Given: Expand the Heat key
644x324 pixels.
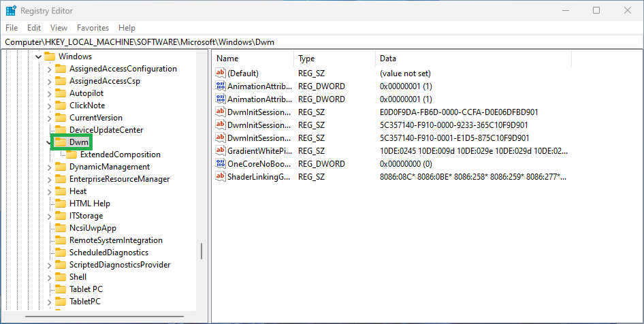Looking at the screenshot, I should [49, 192].
